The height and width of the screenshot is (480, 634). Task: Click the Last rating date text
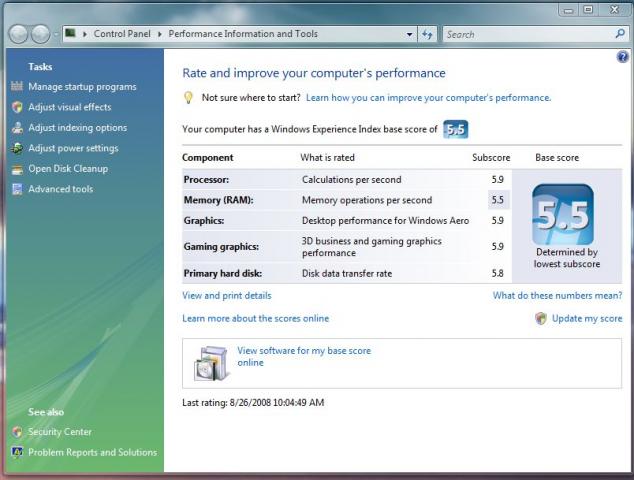(x=253, y=402)
